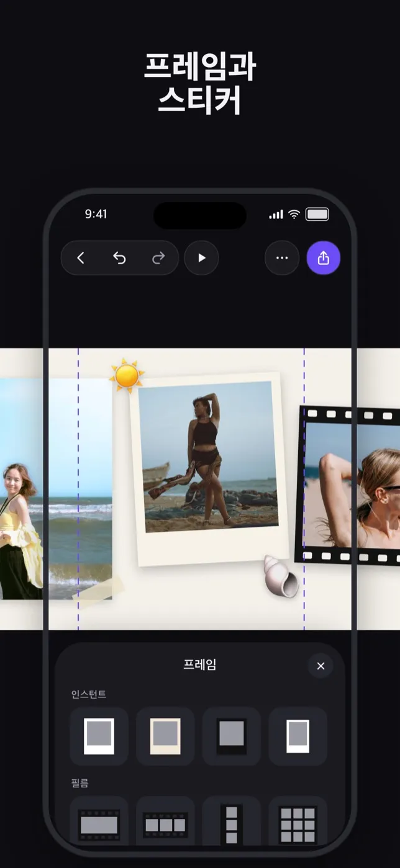This screenshot has height=868, width=400.
Task: Tap the purple share export button
Action: click(x=324, y=258)
